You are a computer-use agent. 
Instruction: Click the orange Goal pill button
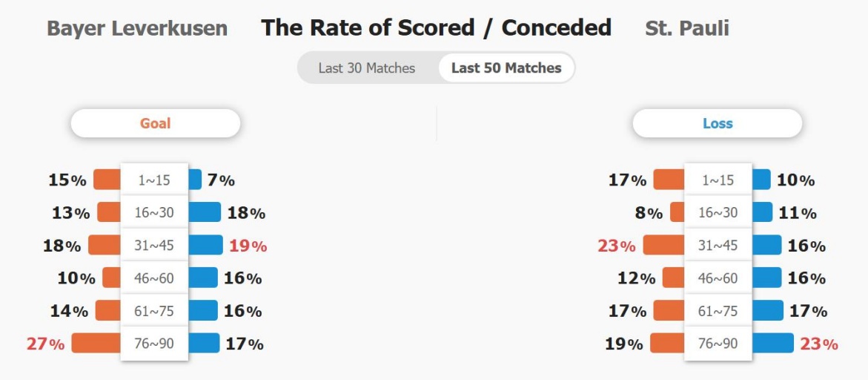(x=156, y=123)
